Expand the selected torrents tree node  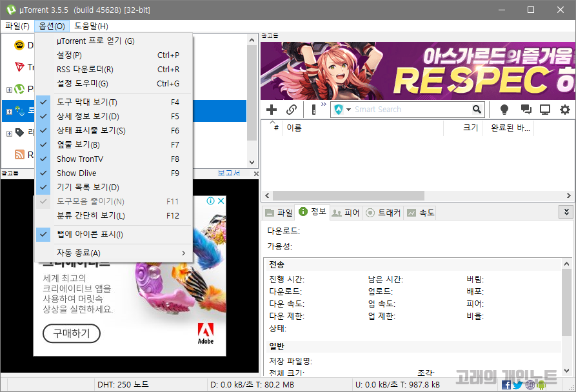(x=9, y=112)
